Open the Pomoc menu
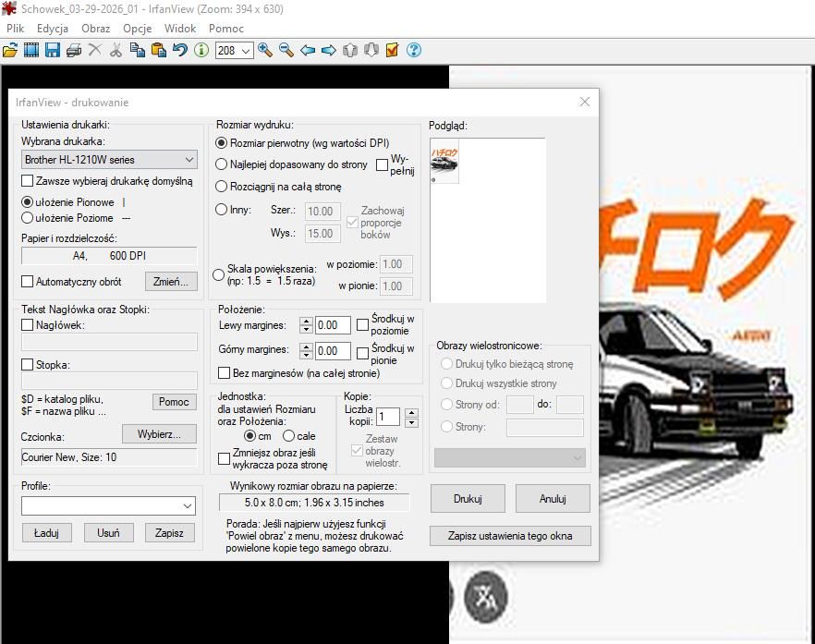Image resolution: width=815 pixels, height=644 pixels. click(x=226, y=29)
